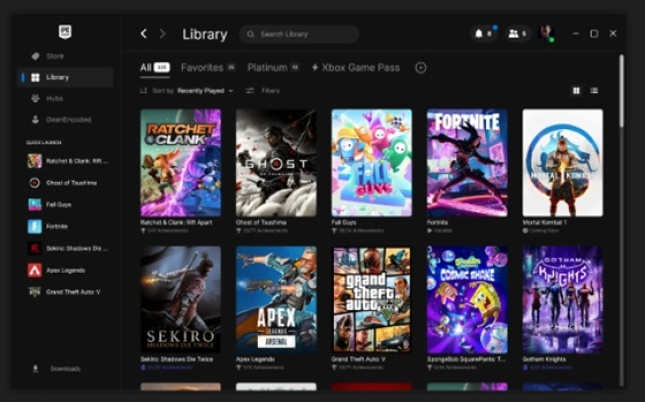Click the search magnifier icon
645x402 pixels.
(x=251, y=34)
